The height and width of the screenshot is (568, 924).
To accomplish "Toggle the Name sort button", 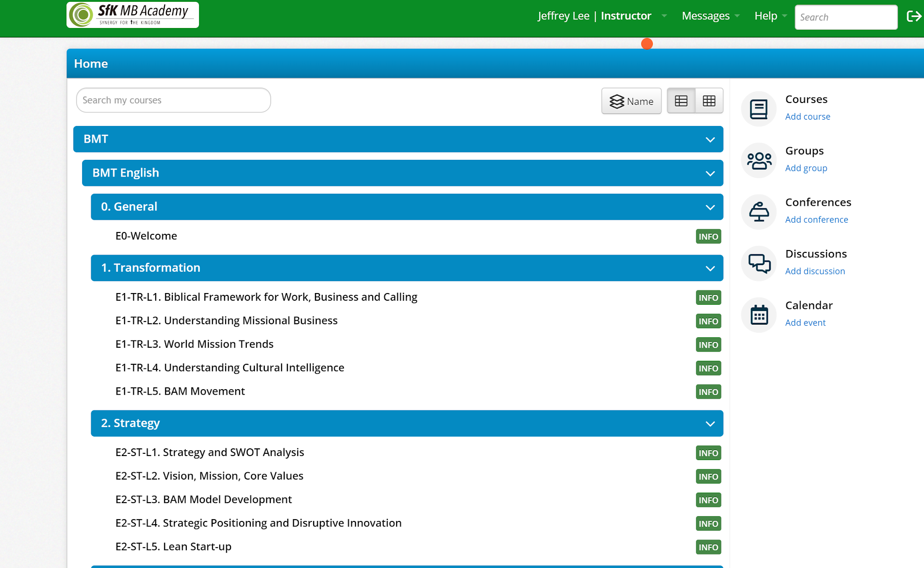I will 631,101.
